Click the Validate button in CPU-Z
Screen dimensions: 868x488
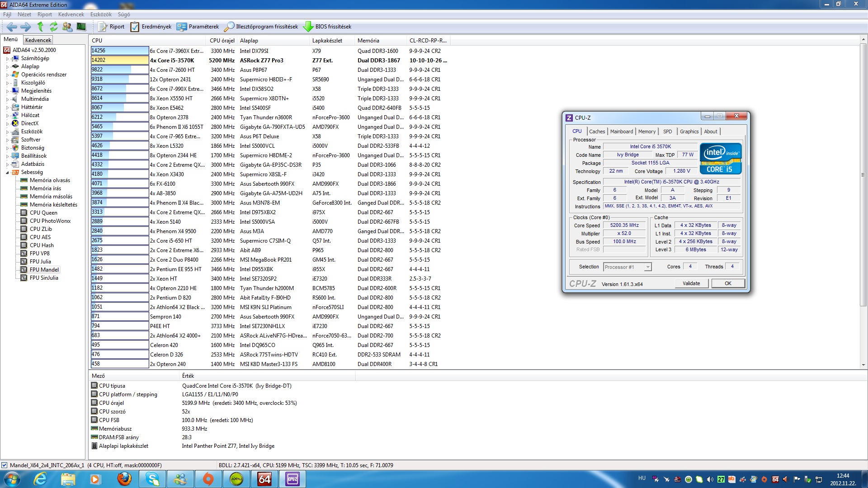tap(691, 283)
